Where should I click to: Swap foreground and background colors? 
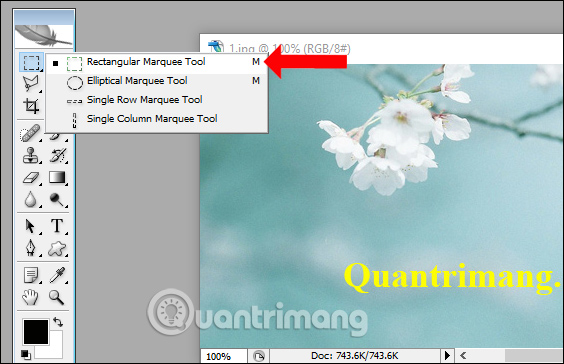point(58,322)
